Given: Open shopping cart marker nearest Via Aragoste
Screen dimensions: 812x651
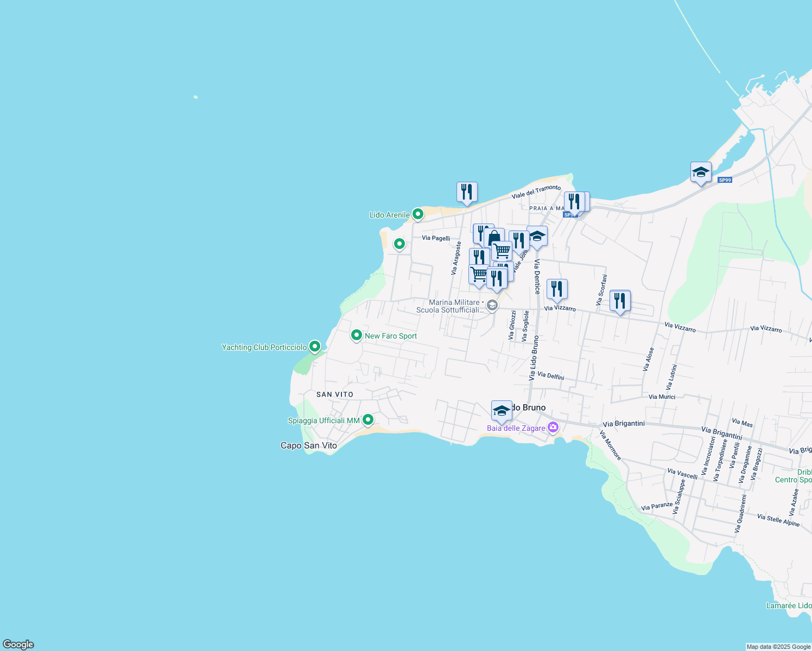Looking at the screenshot, I should click(x=478, y=276).
